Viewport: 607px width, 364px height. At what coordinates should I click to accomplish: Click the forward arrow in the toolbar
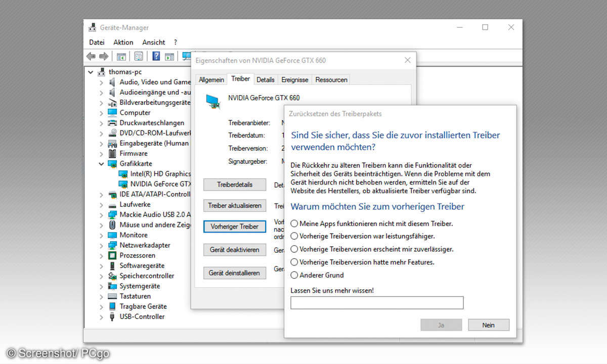pyautogui.click(x=104, y=56)
